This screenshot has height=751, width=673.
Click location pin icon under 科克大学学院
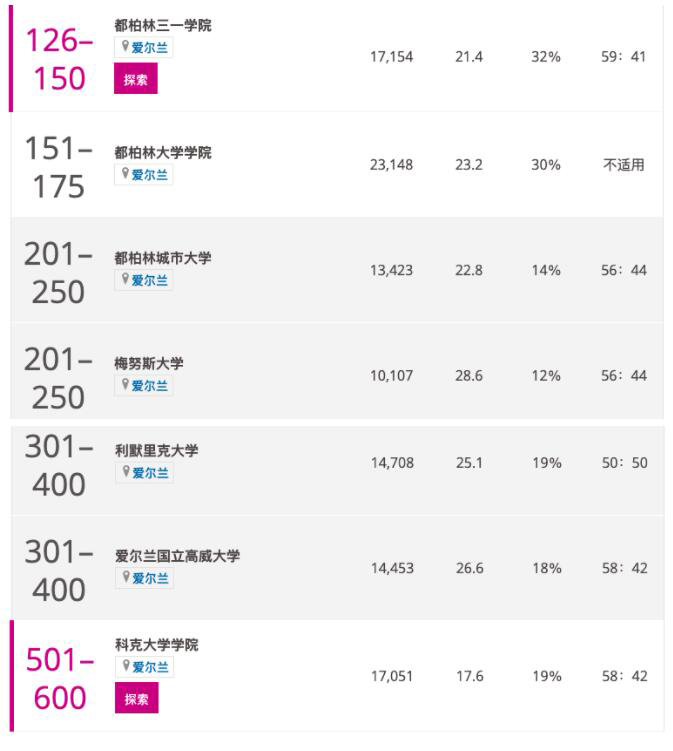125,667
